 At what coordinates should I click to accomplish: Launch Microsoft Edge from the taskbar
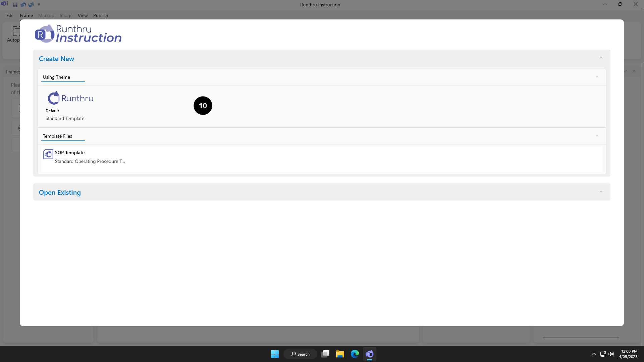point(355,354)
